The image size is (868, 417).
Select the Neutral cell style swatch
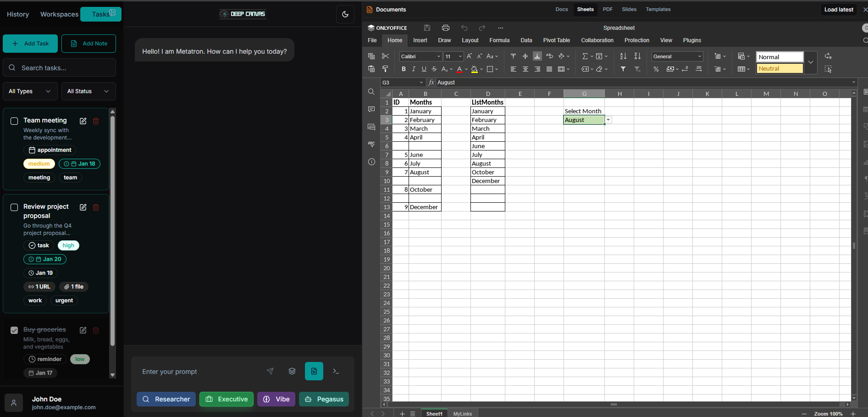[x=780, y=69]
